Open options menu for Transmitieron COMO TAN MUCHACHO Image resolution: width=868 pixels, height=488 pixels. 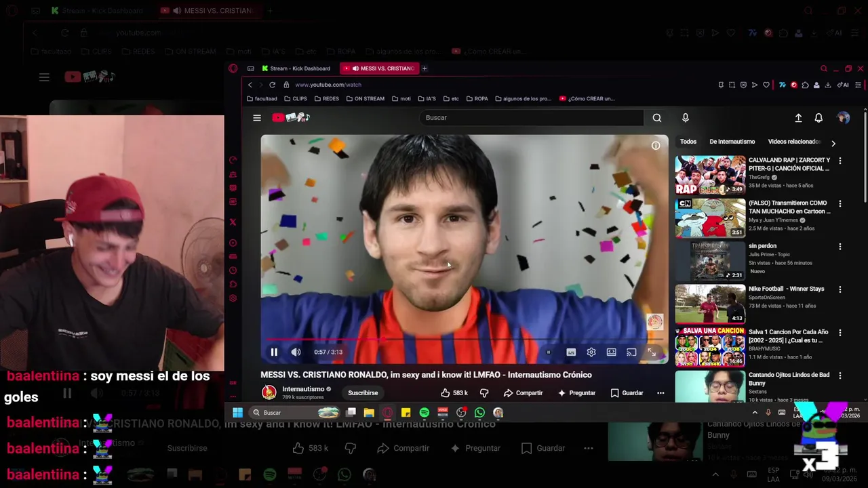point(840,203)
